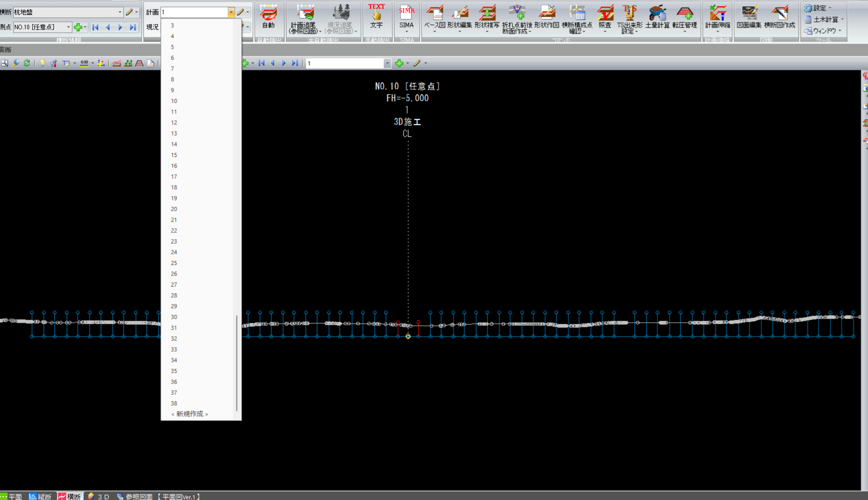868x500 pixels.
Task: Click the 転圧管理 compaction management icon
Action: (x=684, y=19)
